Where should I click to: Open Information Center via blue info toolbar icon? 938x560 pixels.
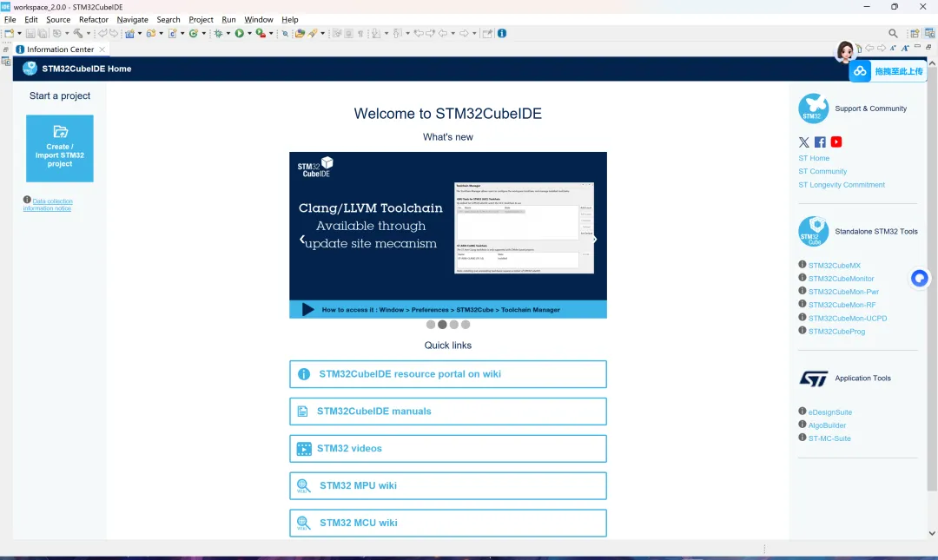pyautogui.click(x=502, y=34)
